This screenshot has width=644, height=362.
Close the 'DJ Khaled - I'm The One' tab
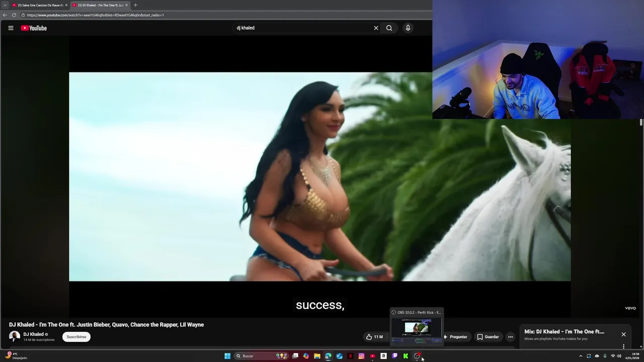[127, 5]
